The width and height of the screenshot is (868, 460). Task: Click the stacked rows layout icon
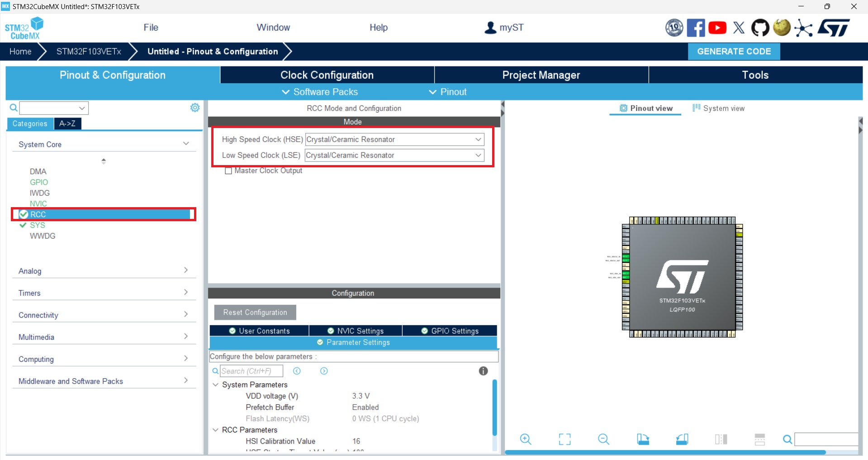coord(760,439)
